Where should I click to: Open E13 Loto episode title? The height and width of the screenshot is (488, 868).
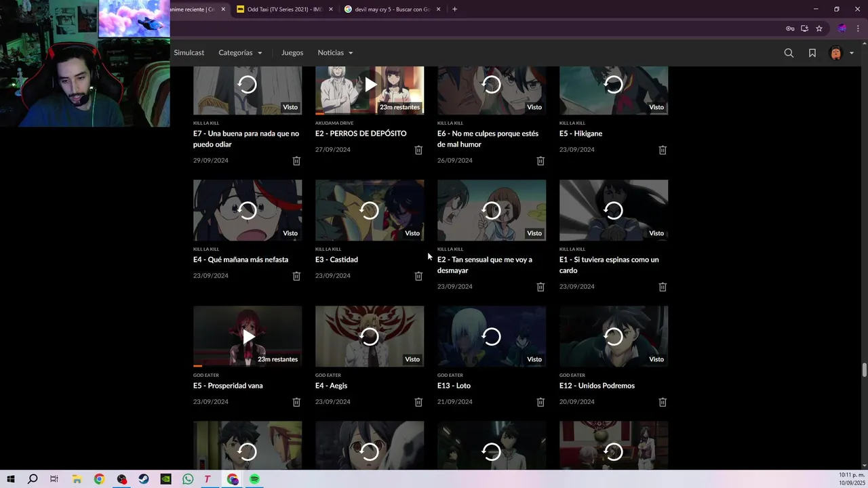454,386
